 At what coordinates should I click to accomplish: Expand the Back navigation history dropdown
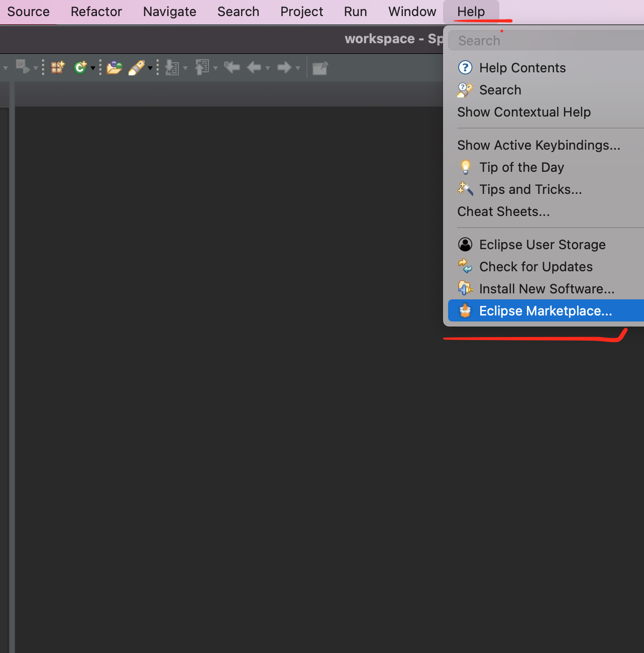click(268, 68)
